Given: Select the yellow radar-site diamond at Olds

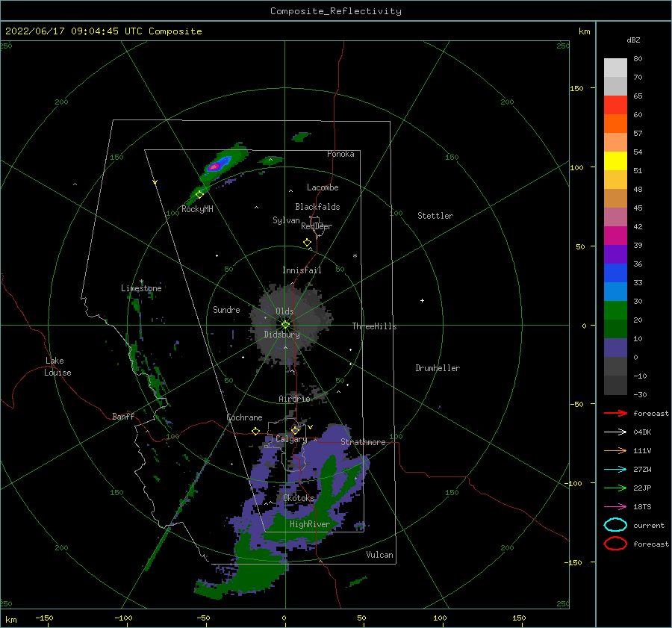Looking at the screenshot, I should pyautogui.click(x=285, y=325).
